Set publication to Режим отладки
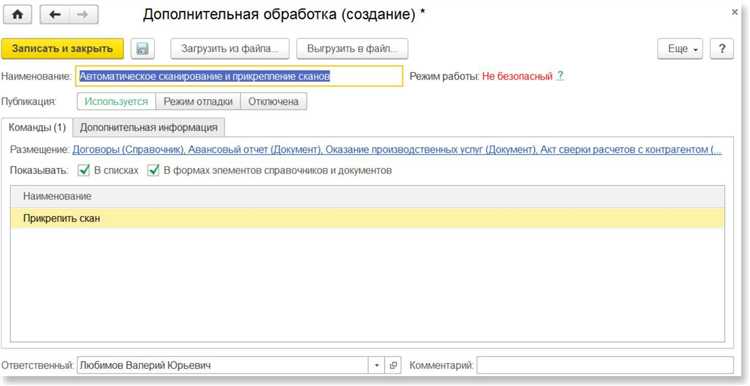Screen dimensions: 750x386 [x=198, y=101]
